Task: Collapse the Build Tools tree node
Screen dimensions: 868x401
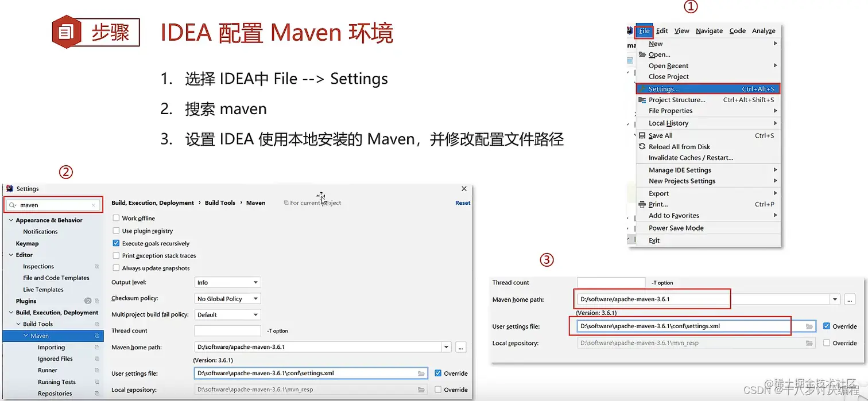Action: point(18,324)
